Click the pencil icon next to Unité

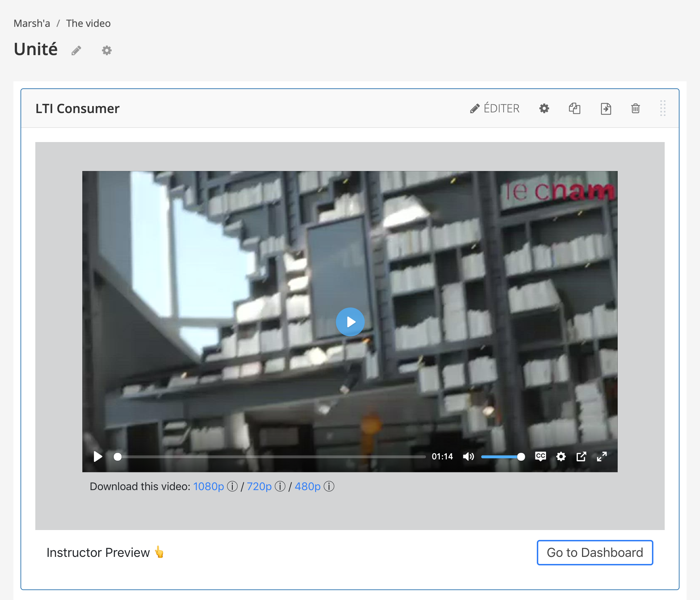click(x=76, y=51)
